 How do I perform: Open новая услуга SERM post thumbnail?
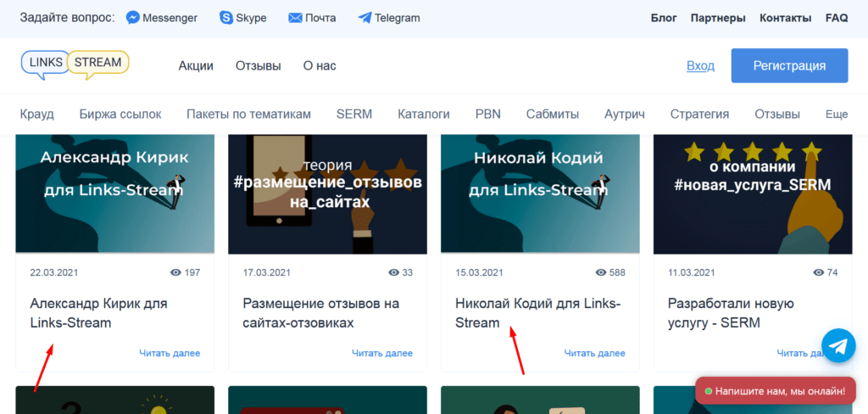[753, 194]
